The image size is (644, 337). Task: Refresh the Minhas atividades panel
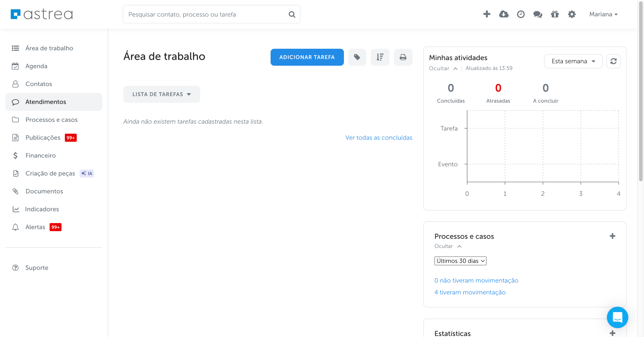[613, 61]
